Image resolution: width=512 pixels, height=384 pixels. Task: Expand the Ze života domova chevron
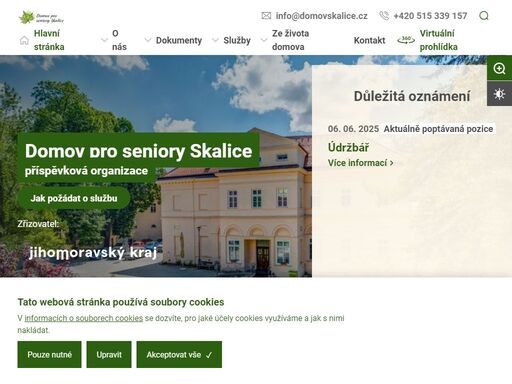point(264,40)
